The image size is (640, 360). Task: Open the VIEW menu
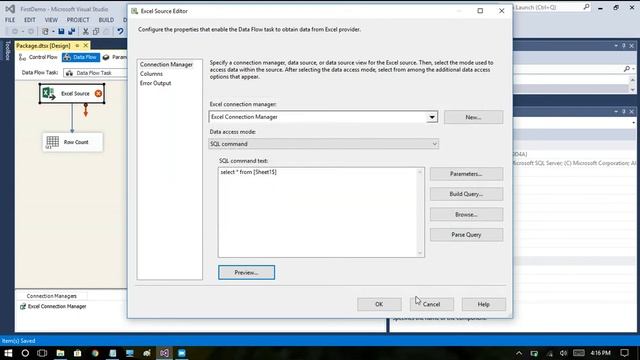pos(51,20)
